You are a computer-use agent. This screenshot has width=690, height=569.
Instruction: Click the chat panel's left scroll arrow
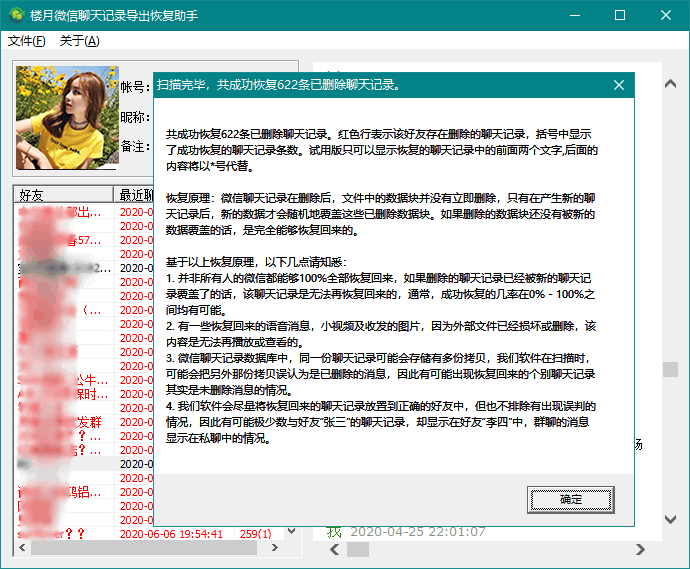point(334,549)
